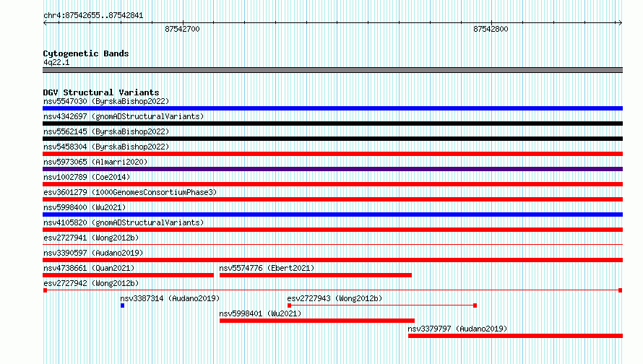The width and height of the screenshot is (643, 364).
Task: Open the nsv3379797 (Audano2019) label
Action: [x=457, y=329]
